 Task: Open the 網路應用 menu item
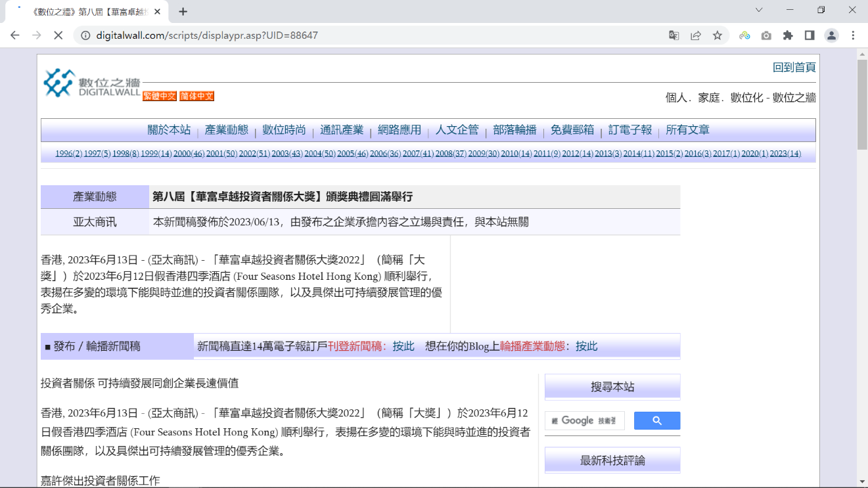point(400,130)
